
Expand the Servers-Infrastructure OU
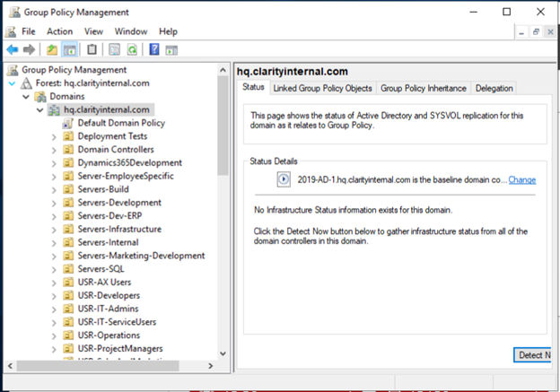tap(54, 230)
